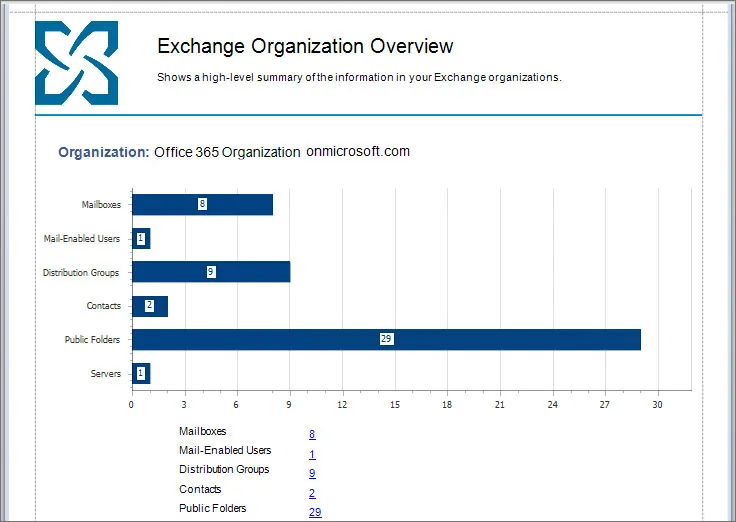Click the x-axis tick label 0

(x=131, y=405)
